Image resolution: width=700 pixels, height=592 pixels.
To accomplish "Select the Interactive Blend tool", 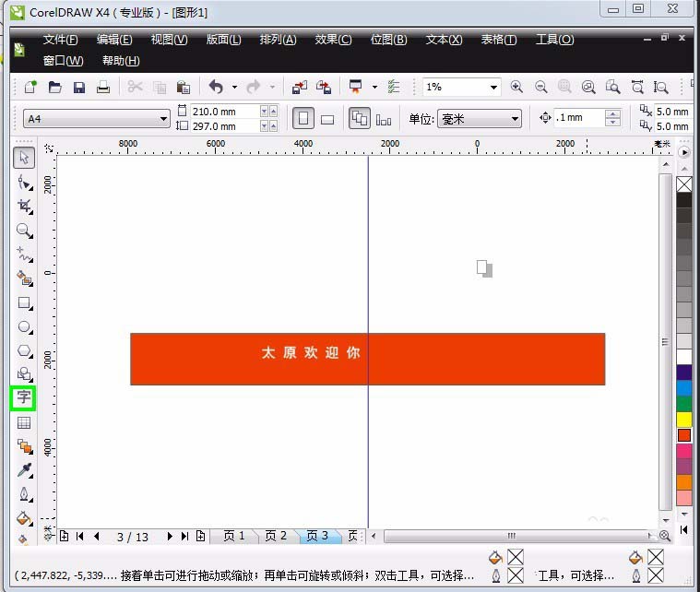I will pyautogui.click(x=24, y=446).
